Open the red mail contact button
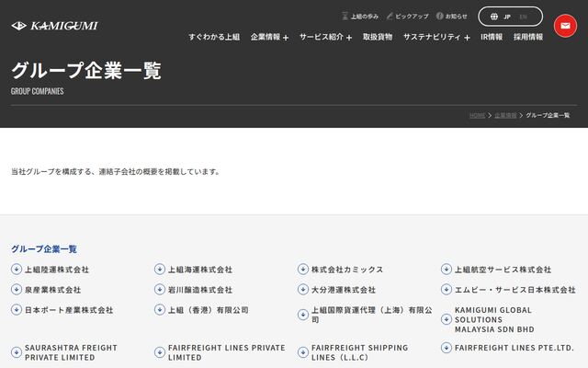588x368 pixels. (x=565, y=26)
